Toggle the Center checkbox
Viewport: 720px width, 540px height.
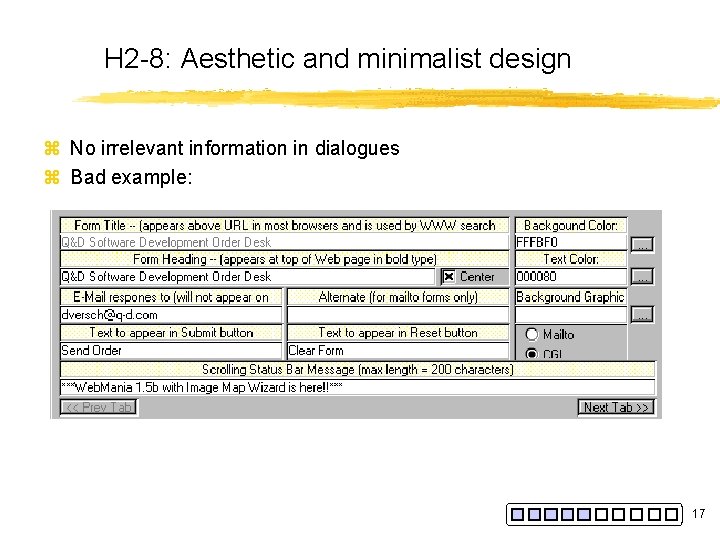point(449,276)
